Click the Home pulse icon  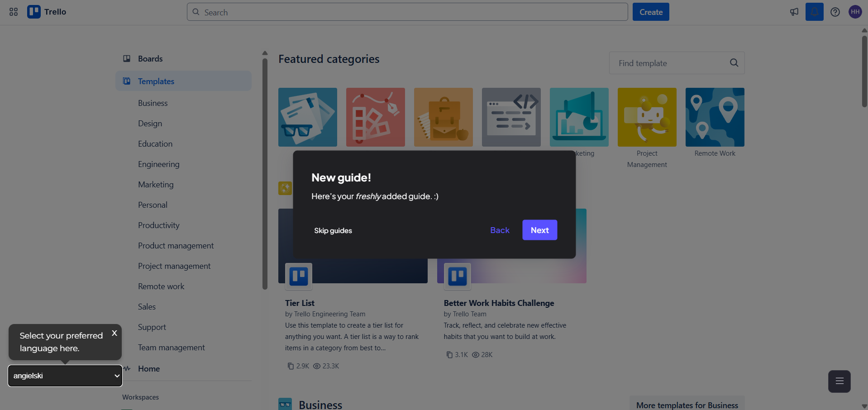[x=127, y=368]
